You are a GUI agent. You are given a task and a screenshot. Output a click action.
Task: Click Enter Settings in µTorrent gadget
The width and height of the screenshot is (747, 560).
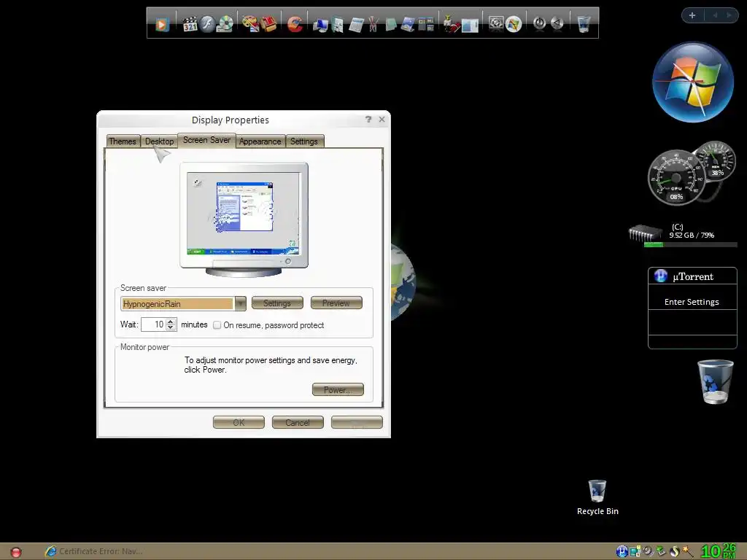(692, 302)
